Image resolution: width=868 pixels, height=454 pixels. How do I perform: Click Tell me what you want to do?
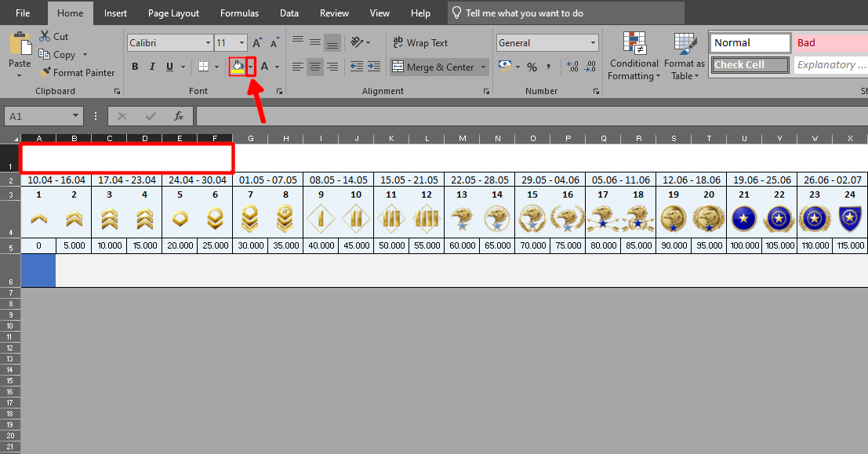[x=566, y=13]
